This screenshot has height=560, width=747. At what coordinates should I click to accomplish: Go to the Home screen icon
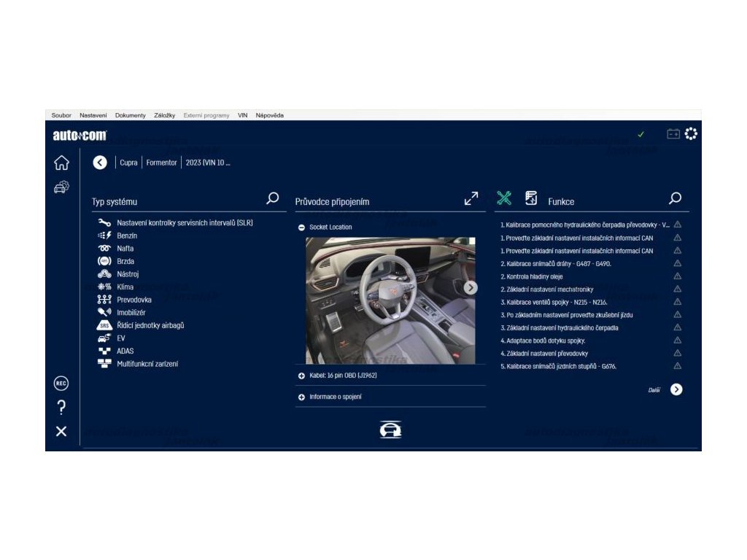[x=61, y=163]
